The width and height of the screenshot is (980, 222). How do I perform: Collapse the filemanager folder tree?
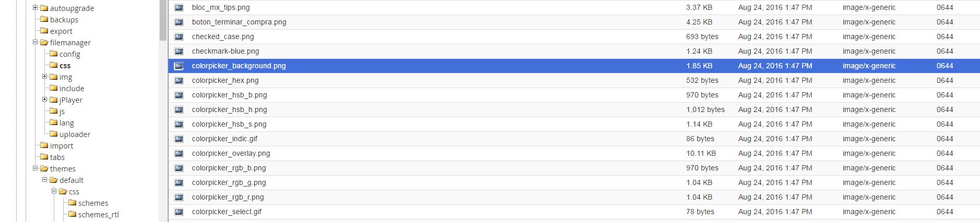coord(35,42)
